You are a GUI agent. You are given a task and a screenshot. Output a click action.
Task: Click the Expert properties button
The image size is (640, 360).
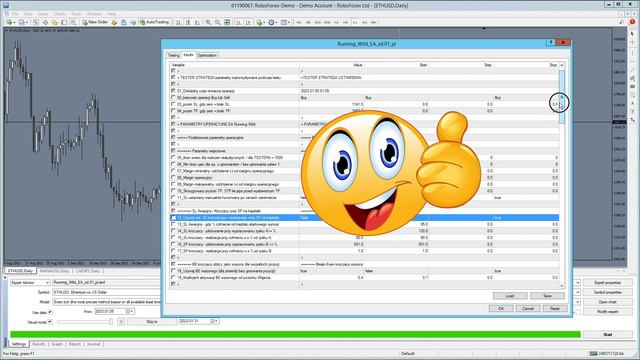click(x=607, y=282)
